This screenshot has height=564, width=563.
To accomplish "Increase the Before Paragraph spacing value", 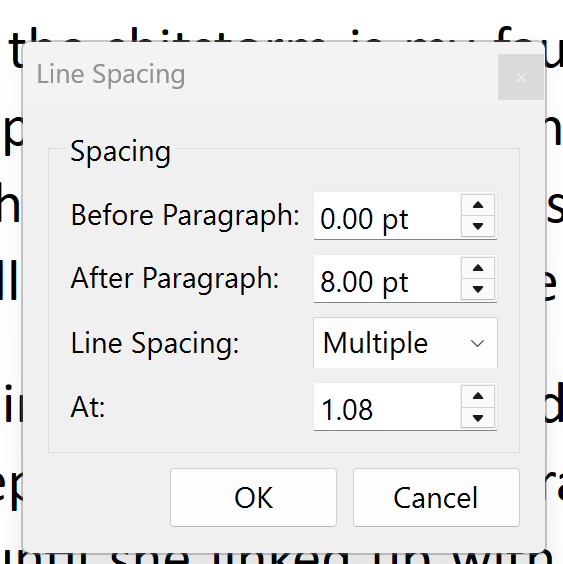I will click(478, 205).
